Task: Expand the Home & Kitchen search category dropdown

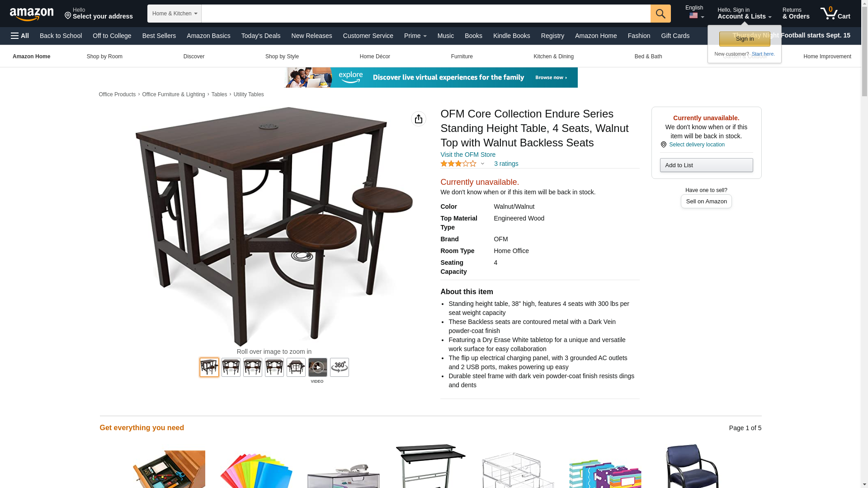Action: pos(175,14)
